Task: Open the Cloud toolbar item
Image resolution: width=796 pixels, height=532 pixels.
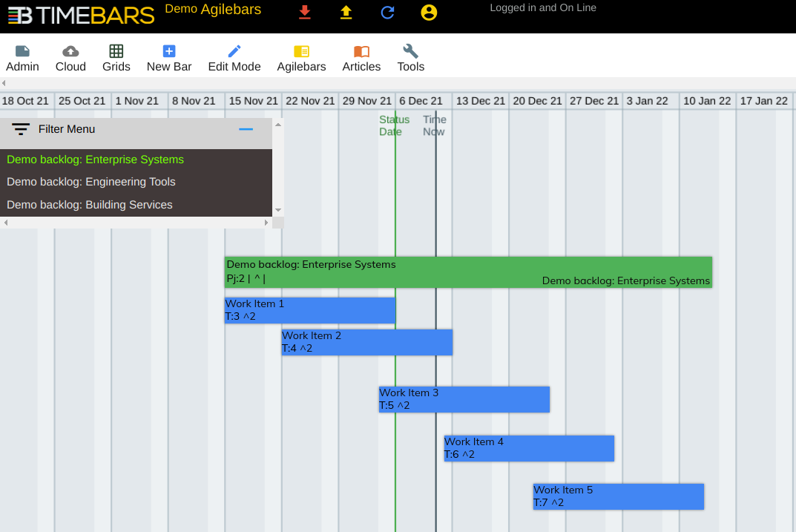Action: point(70,58)
